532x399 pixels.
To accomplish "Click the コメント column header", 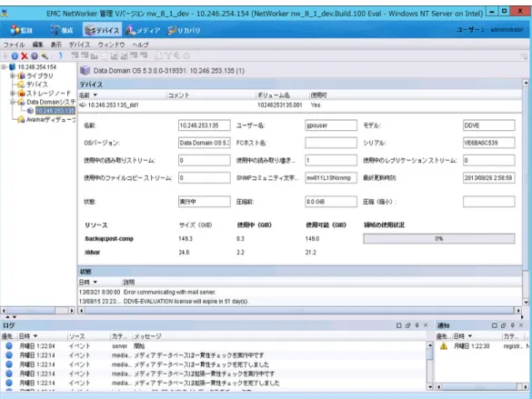I will [x=211, y=95].
